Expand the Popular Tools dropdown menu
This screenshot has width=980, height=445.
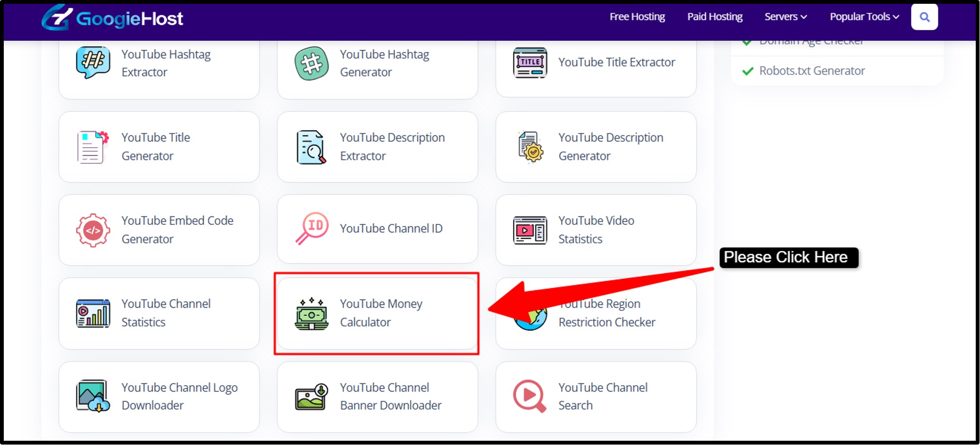864,17
